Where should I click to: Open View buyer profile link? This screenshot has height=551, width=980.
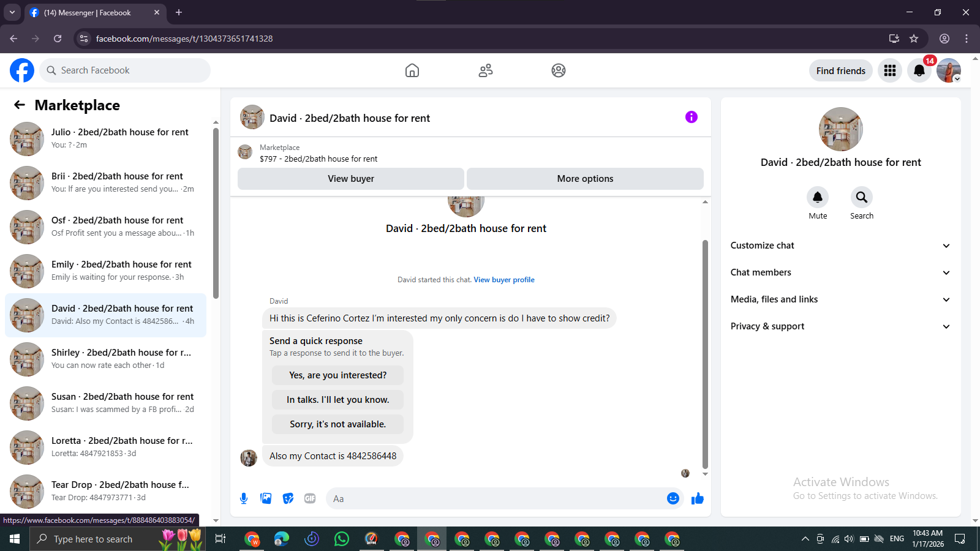503,280
